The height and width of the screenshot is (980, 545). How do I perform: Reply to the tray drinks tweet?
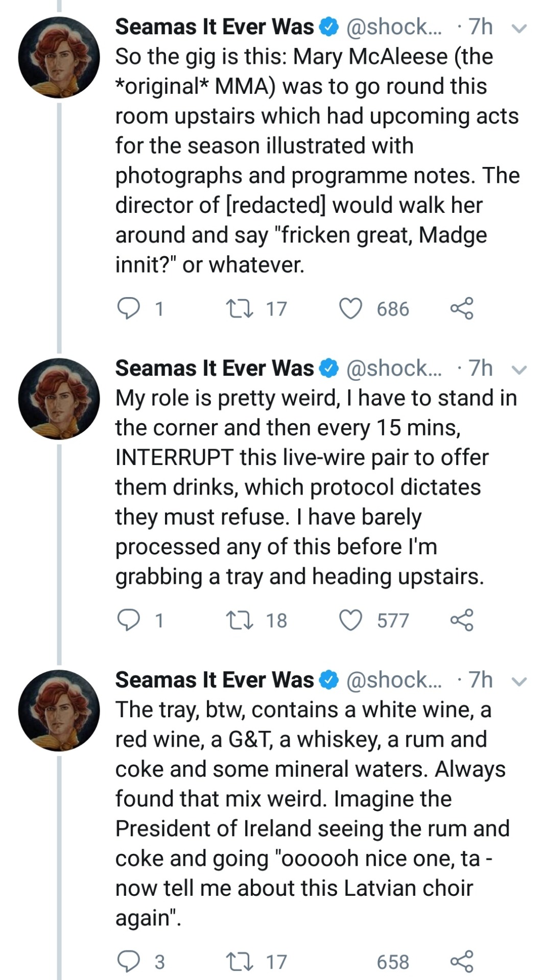pos(128,961)
